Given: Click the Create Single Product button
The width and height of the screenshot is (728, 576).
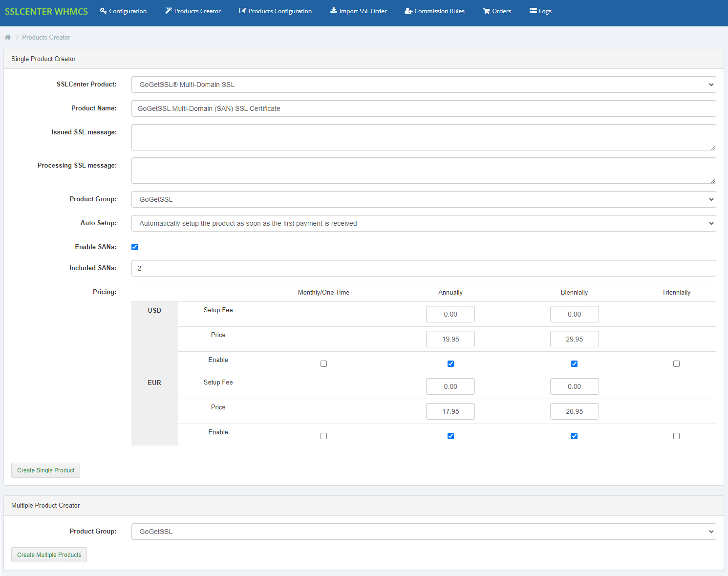Looking at the screenshot, I should (45, 470).
